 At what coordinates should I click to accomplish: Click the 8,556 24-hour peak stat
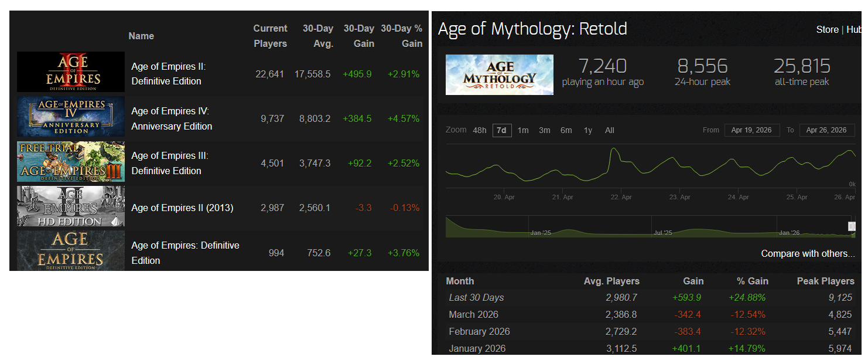703,71
